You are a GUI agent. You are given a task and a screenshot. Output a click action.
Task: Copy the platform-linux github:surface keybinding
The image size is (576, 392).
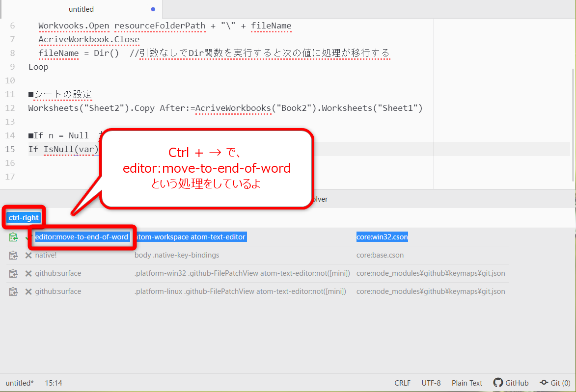(x=13, y=291)
